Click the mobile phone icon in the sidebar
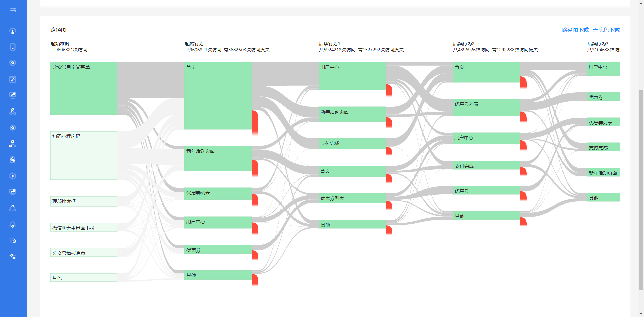Viewport: 644px width, 317px height. click(x=13, y=47)
